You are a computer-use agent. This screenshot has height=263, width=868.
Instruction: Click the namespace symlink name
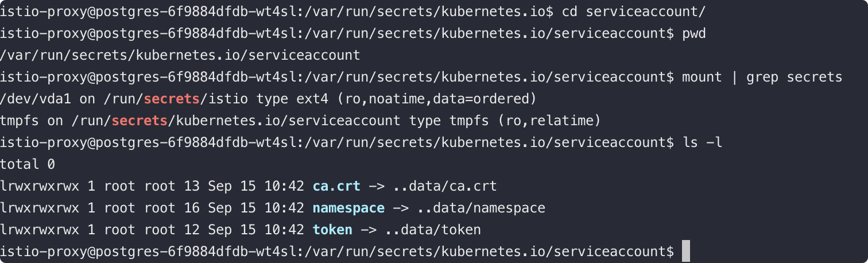pos(348,208)
